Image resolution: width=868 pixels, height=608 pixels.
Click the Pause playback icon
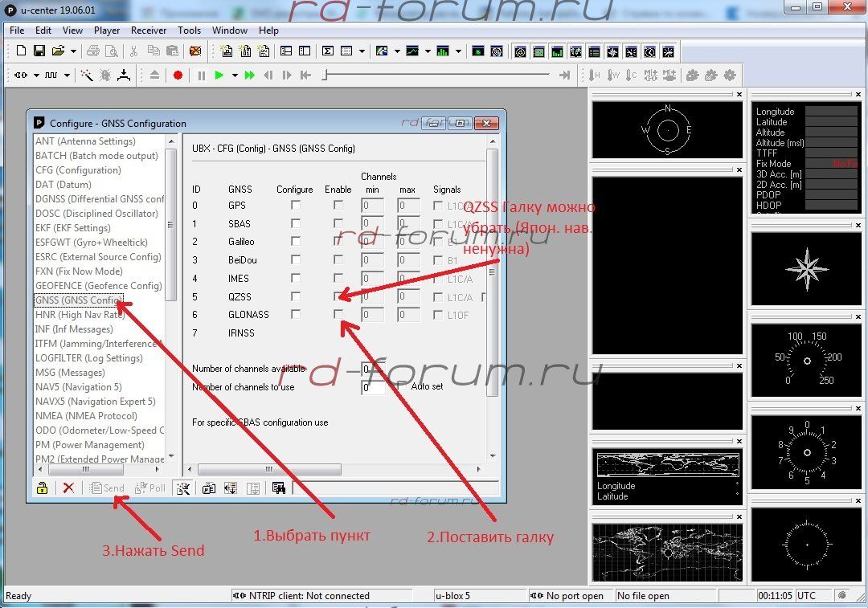[201, 75]
